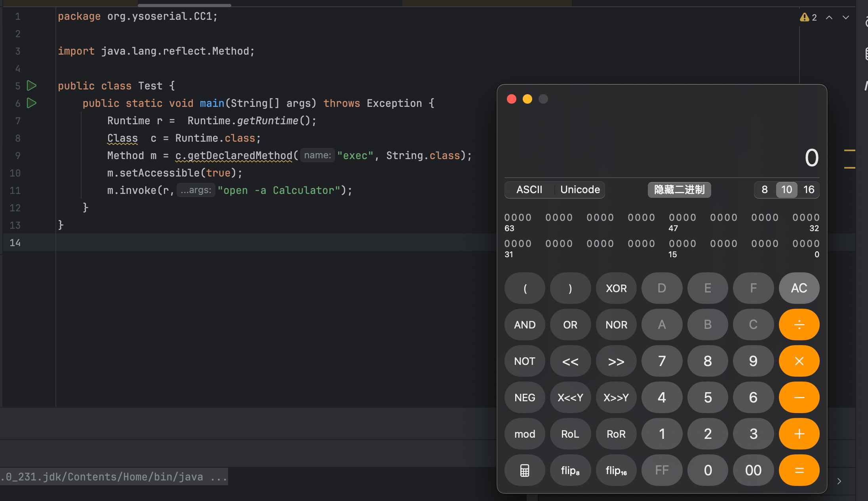Jump to next highlighted error arrow
The height and width of the screenshot is (501, 868).
[846, 17]
